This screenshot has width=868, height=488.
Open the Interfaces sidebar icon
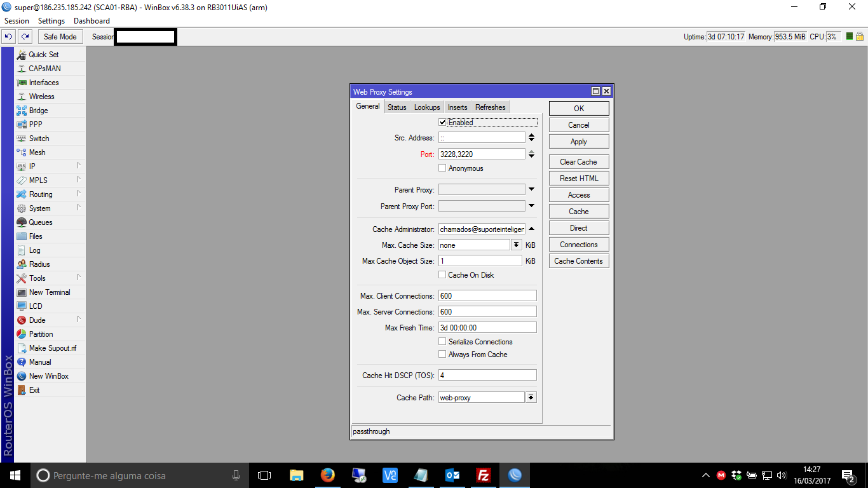(22, 83)
